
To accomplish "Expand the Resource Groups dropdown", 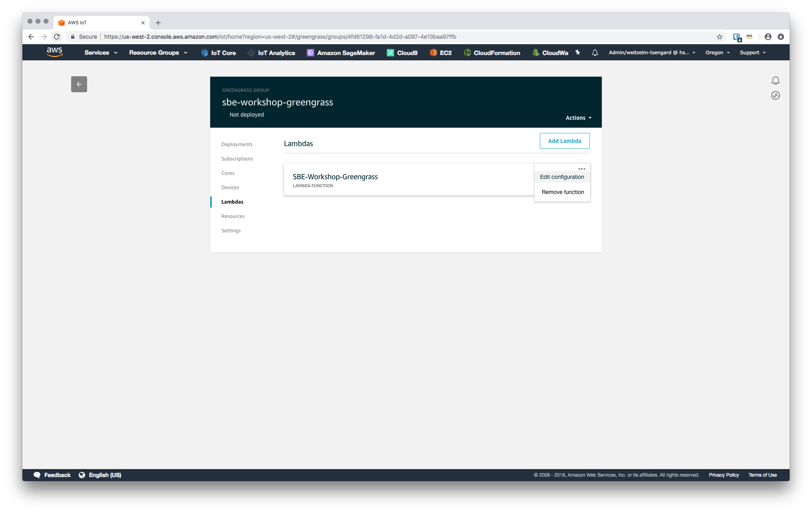I will 158,53.
